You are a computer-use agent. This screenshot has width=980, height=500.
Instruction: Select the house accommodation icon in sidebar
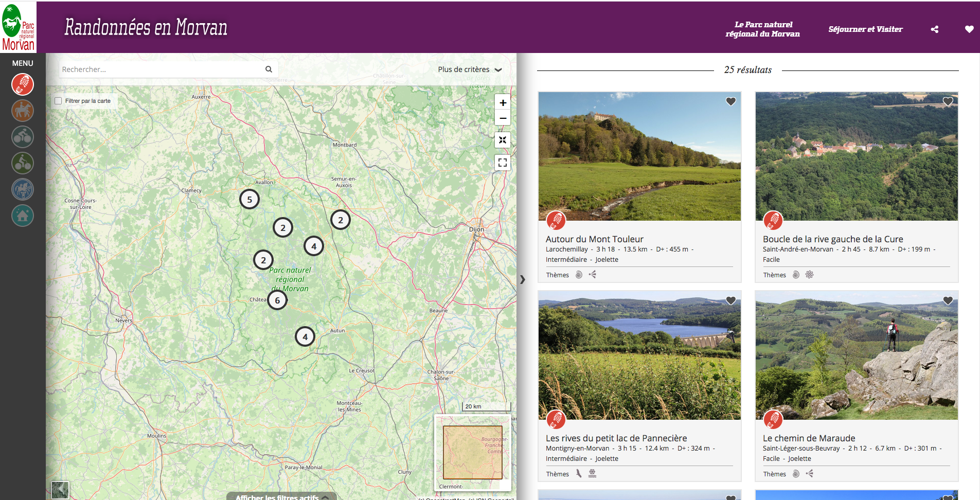coord(23,216)
